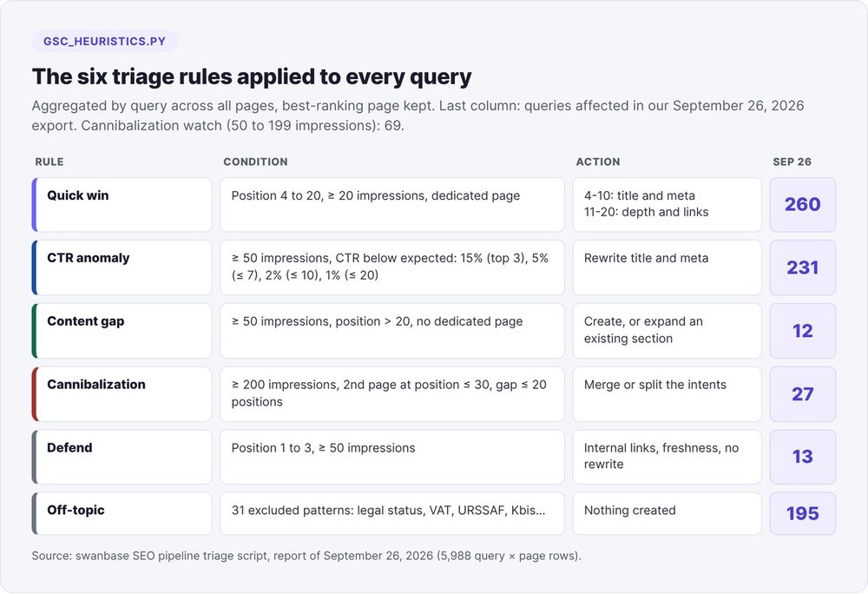Click the 12 count for Content gap
The height and width of the screenshot is (594, 868).
coord(803,331)
